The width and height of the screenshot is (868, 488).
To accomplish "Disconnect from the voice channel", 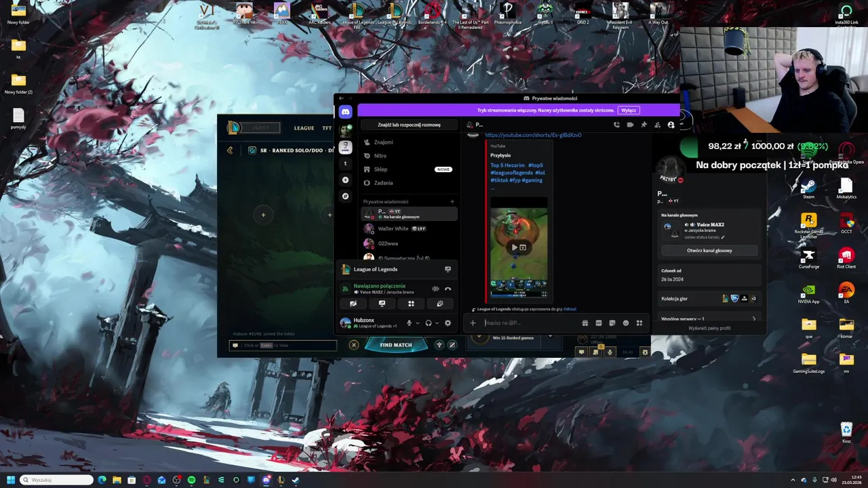I will [x=448, y=289].
